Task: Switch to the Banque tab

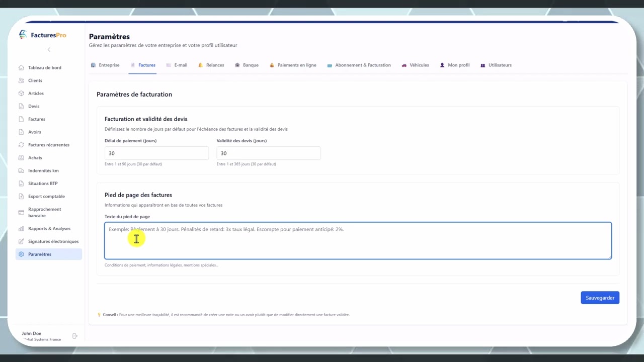Action: pyautogui.click(x=247, y=65)
